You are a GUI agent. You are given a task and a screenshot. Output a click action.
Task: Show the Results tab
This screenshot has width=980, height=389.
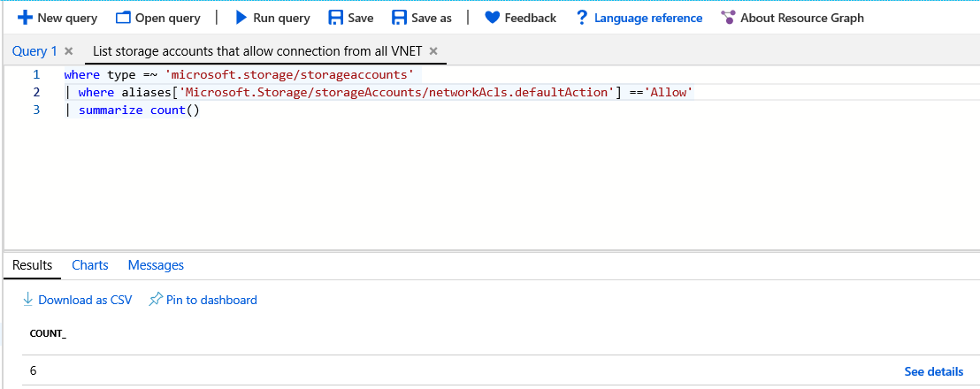(32, 265)
